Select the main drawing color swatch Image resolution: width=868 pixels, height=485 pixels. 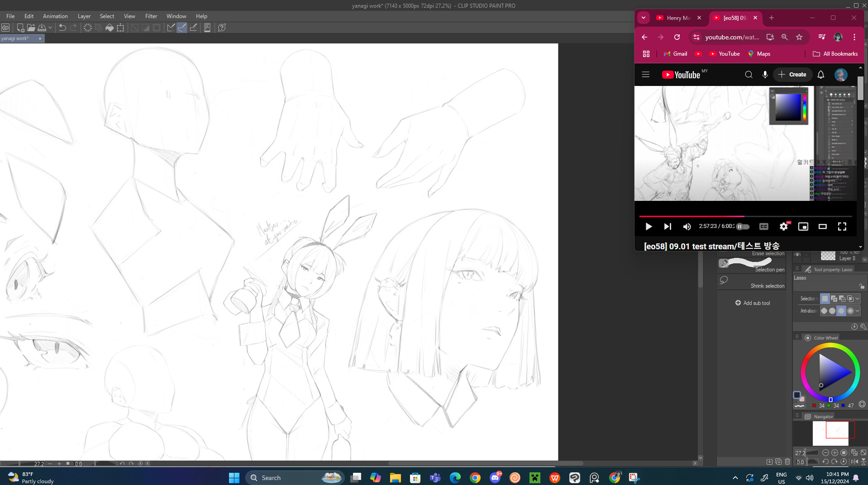[x=797, y=395]
